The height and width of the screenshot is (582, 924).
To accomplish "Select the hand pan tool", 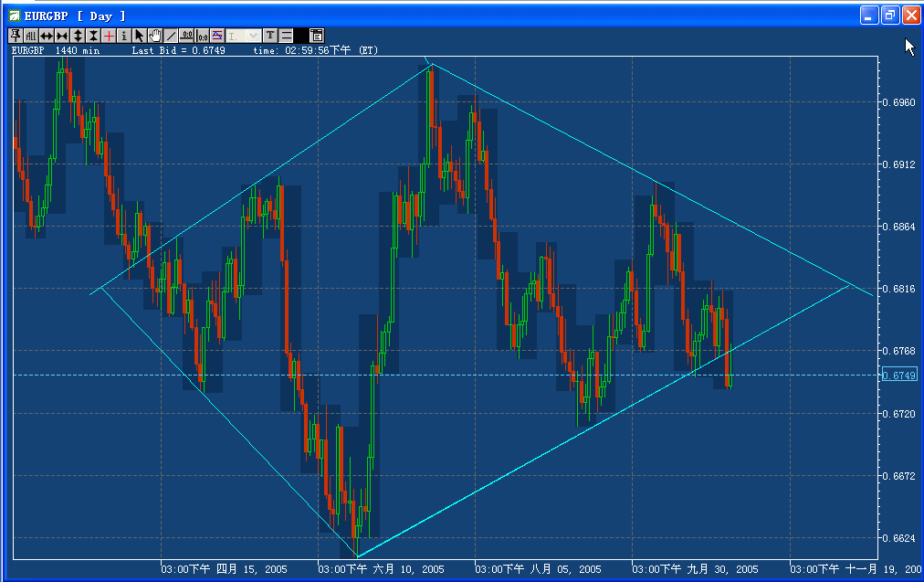I will (x=155, y=36).
